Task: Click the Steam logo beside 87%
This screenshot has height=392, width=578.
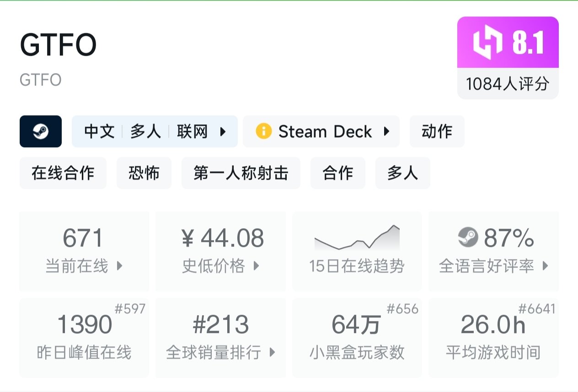Action: [468, 238]
